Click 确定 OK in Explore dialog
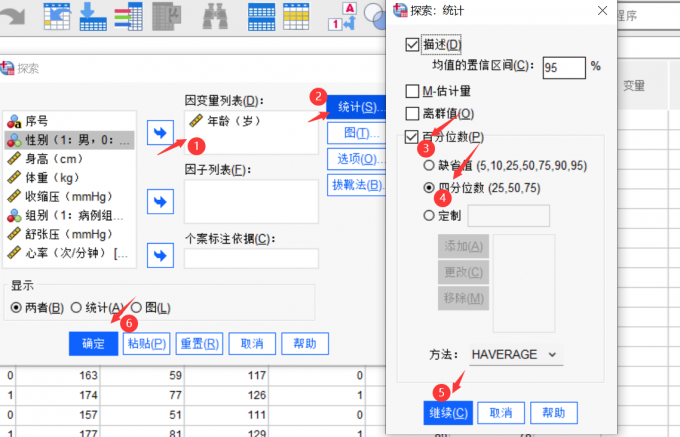Viewport: 680px width, 437px height. [x=93, y=344]
